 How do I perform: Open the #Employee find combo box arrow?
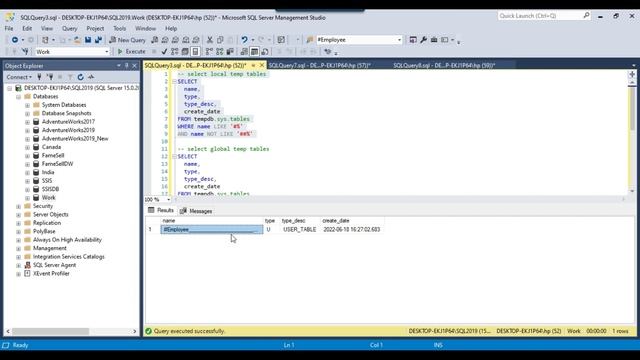(x=399, y=40)
